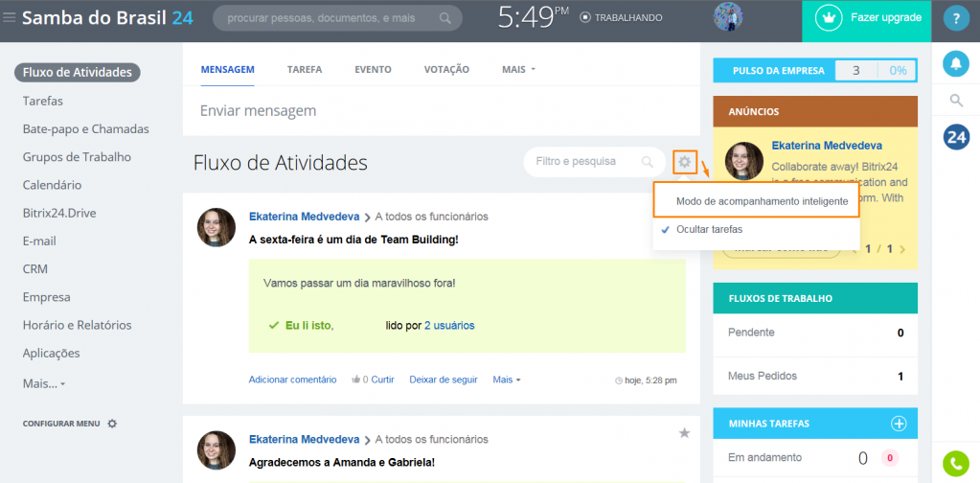Open Pendente workflows row
Screen dimensions: 980x483
[x=815, y=333]
